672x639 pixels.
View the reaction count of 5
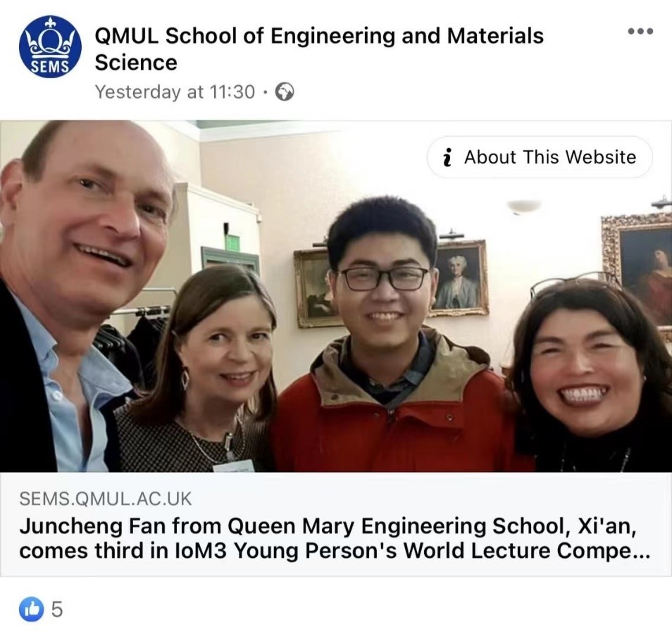point(57,609)
